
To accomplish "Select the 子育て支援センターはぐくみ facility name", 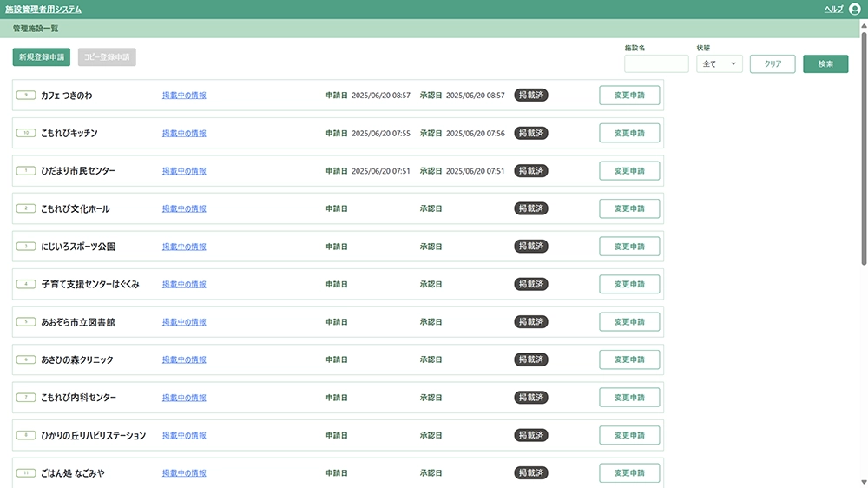I will (x=90, y=284).
